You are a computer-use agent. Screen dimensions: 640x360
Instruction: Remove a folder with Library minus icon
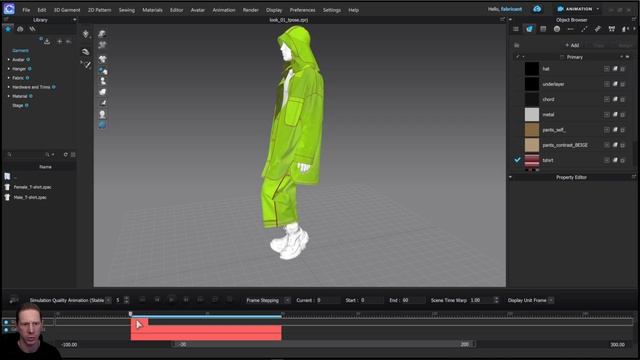click(x=69, y=41)
